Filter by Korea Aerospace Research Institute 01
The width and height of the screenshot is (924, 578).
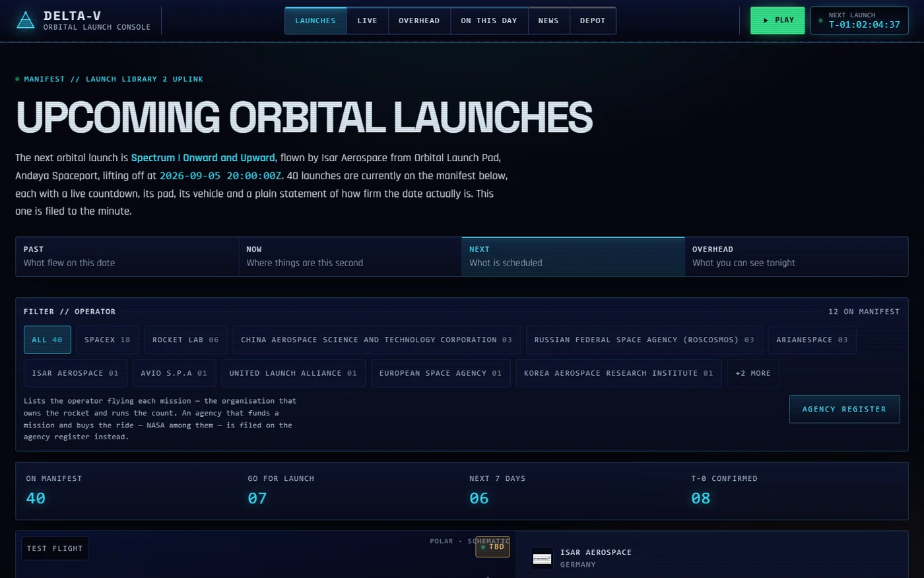[618, 373]
